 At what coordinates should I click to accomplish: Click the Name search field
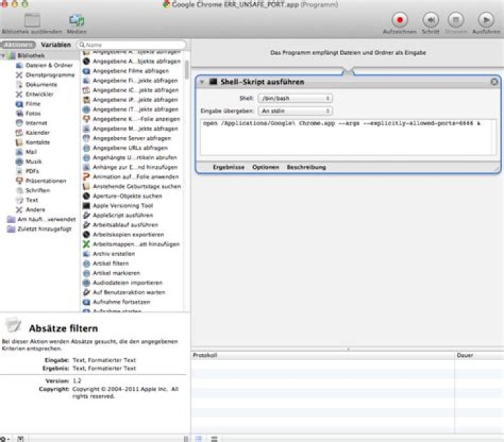132,45
